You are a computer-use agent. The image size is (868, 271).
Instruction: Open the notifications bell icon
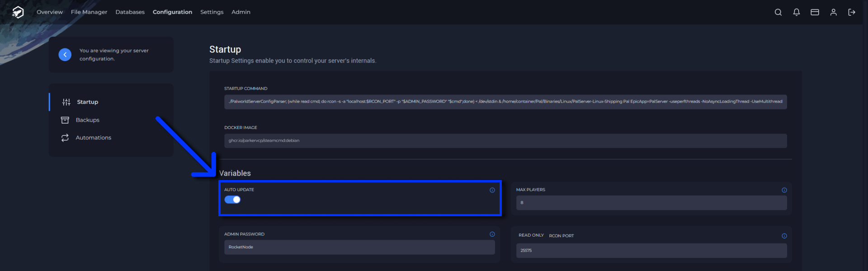tap(797, 12)
